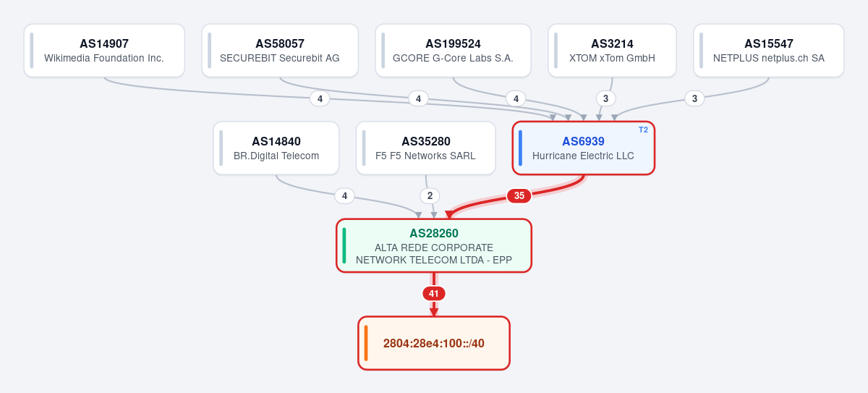
Task: Select the AS199524 GCORE G-Core Labs node
Action: point(453,51)
